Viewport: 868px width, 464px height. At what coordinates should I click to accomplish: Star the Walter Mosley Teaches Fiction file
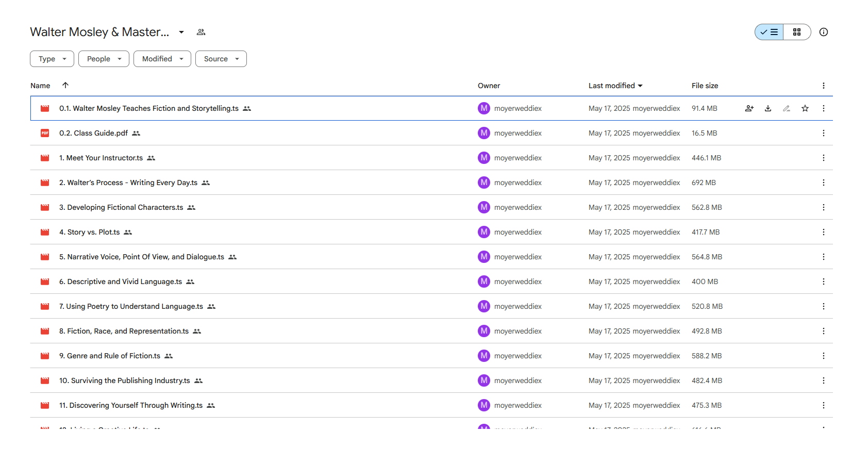[805, 108]
